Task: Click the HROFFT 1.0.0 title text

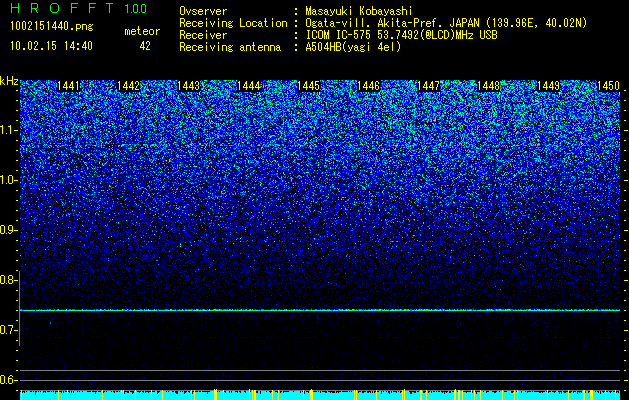Action: pyautogui.click(x=79, y=8)
